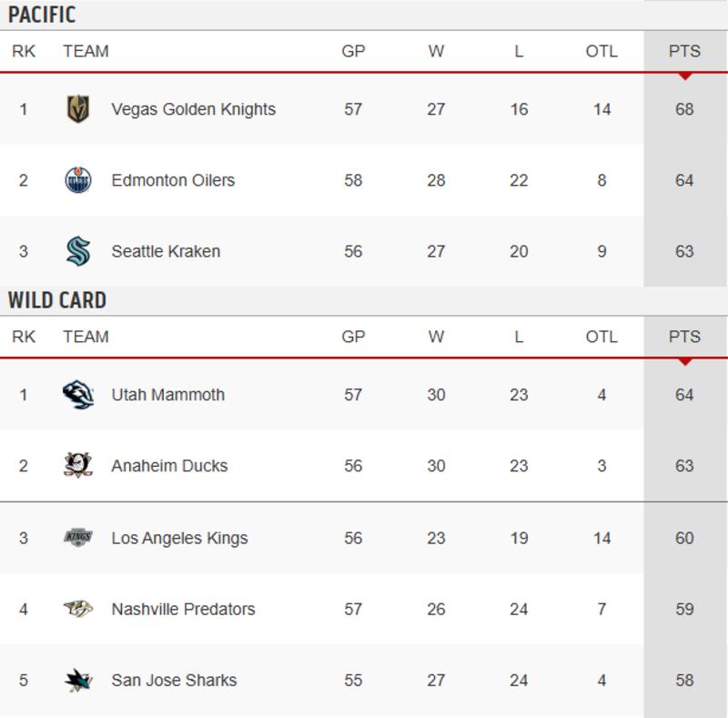Sort Pacific table by GP header
This screenshot has height=718, width=728.
353,51
